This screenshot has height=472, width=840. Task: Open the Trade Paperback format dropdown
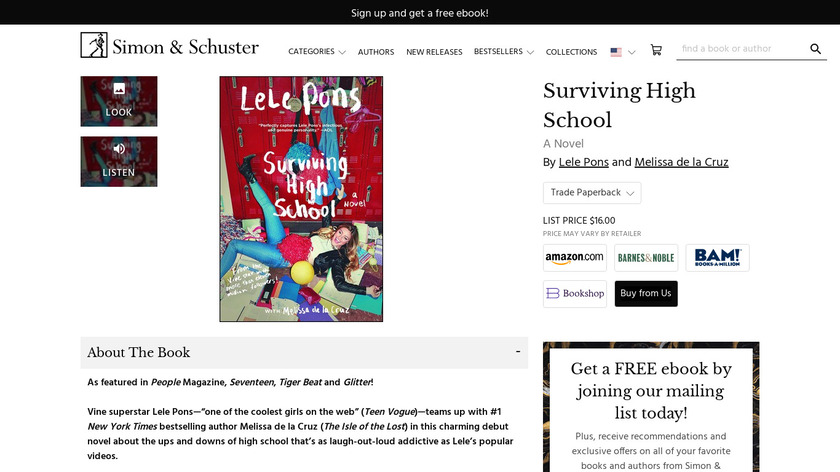(592, 193)
